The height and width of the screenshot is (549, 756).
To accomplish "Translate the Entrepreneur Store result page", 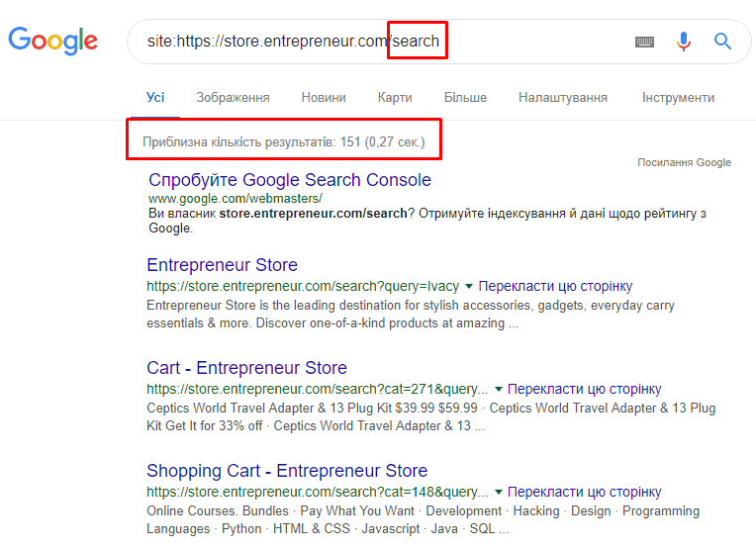I will (x=555, y=286).
